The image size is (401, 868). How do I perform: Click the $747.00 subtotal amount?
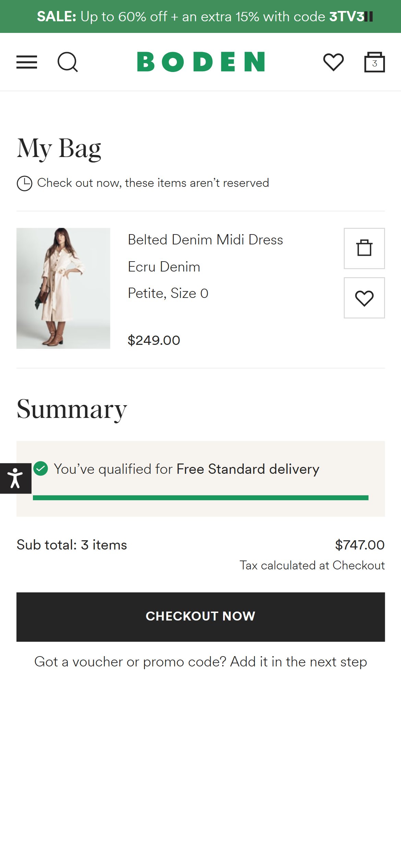(x=360, y=545)
